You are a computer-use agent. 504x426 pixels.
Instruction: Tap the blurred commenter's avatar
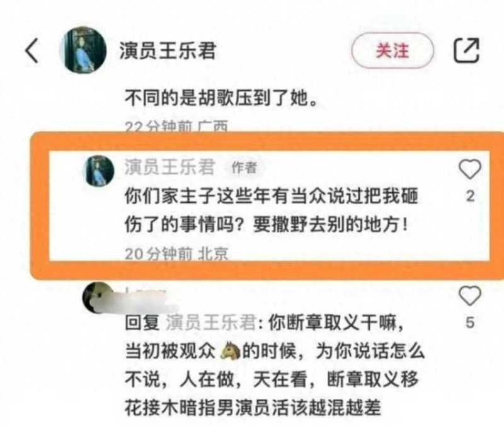[96, 297]
